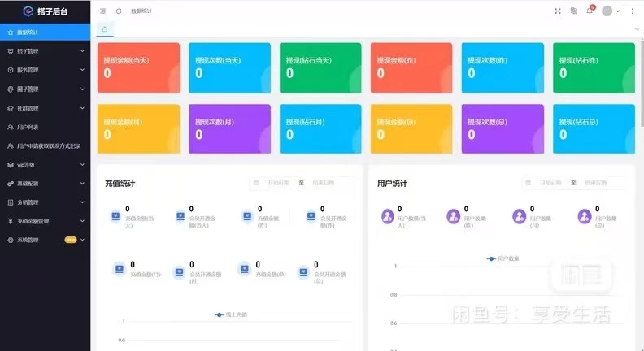The image size is (644, 351).
Task: Click the 提现金额(总) card
Action: point(411,129)
